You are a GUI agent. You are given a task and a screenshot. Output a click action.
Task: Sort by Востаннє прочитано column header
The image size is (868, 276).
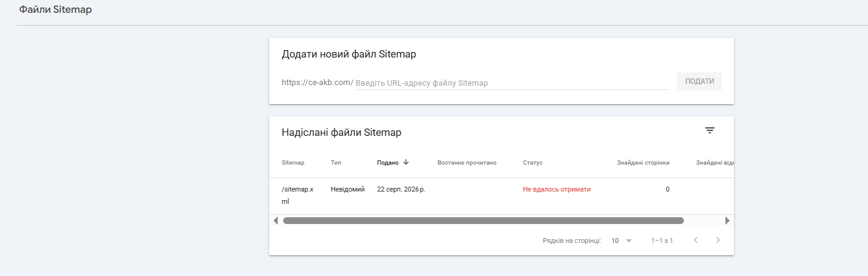pos(467,163)
